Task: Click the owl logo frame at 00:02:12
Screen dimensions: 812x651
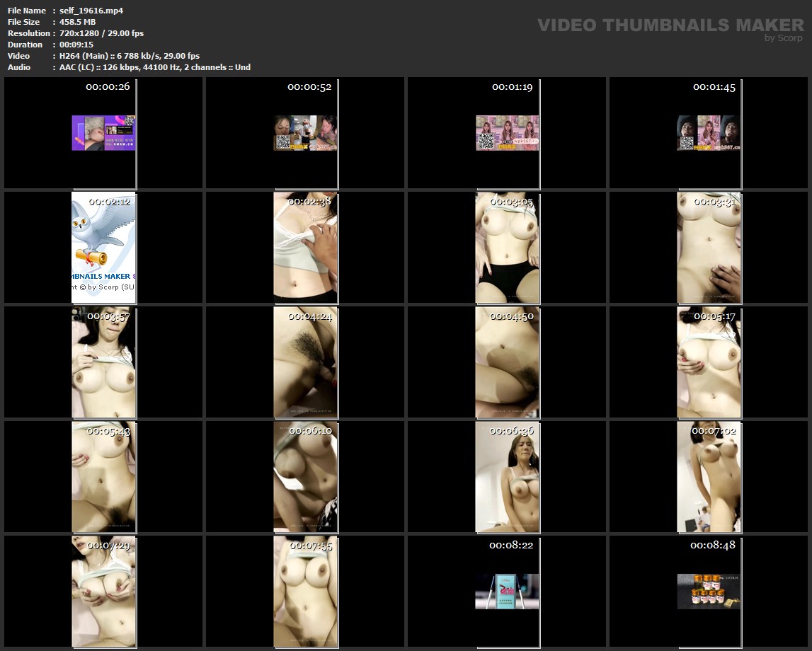Action: [x=103, y=248]
